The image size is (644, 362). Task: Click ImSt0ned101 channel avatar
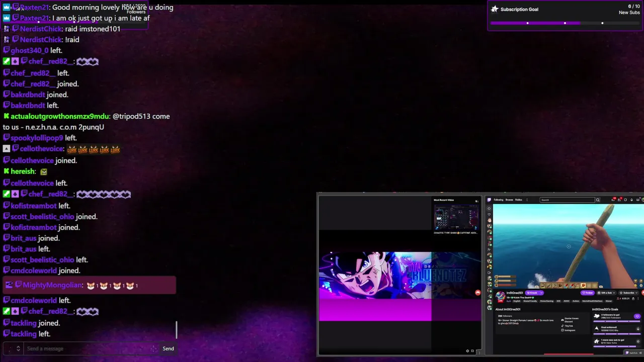pyautogui.click(x=500, y=296)
